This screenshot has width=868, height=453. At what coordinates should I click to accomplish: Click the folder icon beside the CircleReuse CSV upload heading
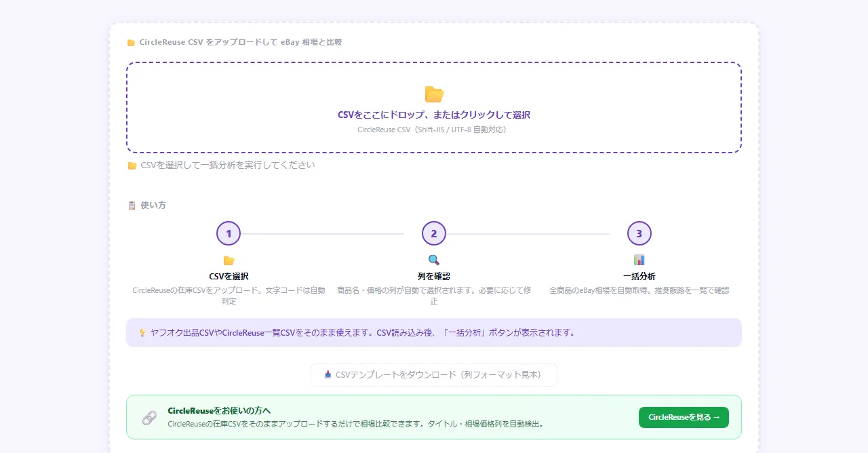[131, 43]
